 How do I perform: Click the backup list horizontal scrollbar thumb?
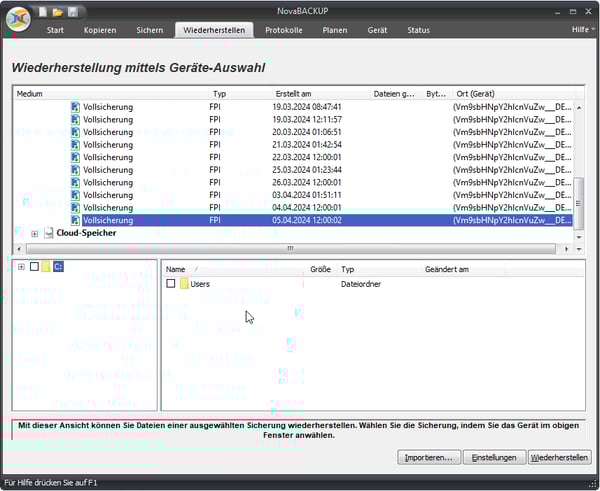(290, 249)
